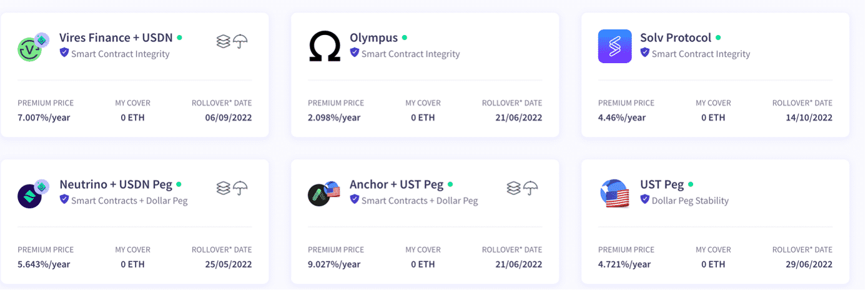The width and height of the screenshot is (868, 292).
Task: Click the umbrella icon on Anchor card
Action: (x=531, y=188)
